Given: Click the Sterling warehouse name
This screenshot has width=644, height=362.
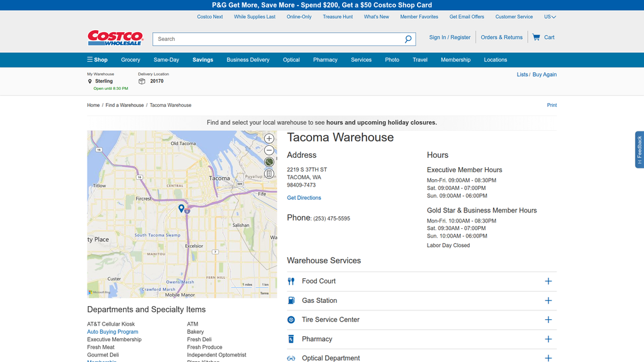Looking at the screenshot, I should pos(104,81).
